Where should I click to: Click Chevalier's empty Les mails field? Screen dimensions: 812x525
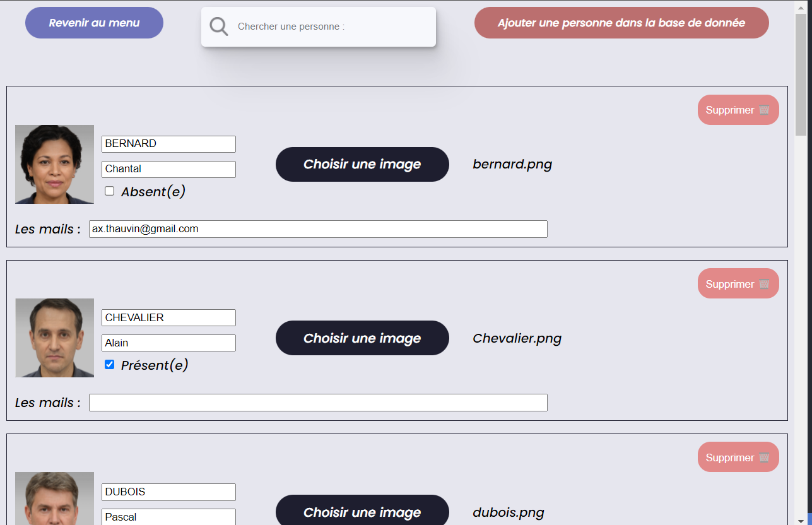pos(318,403)
